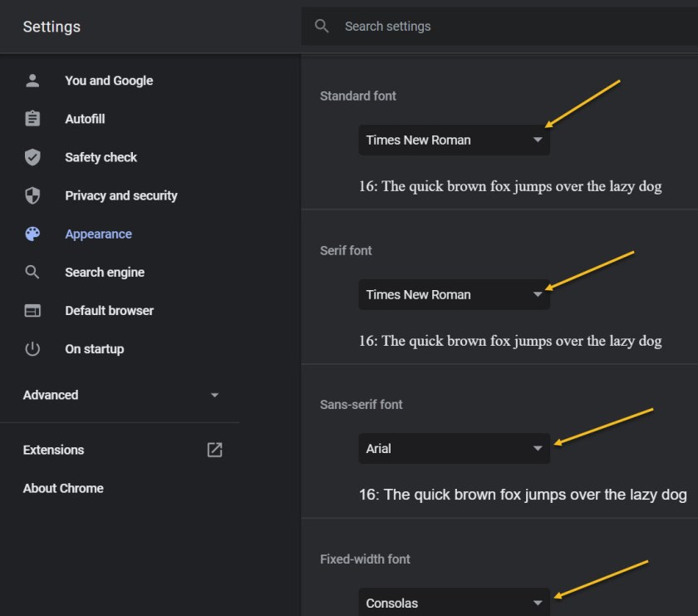The height and width of the screenshot is (616, 698).
Task: Expand the Advanced section
Action: coord(120,395)
